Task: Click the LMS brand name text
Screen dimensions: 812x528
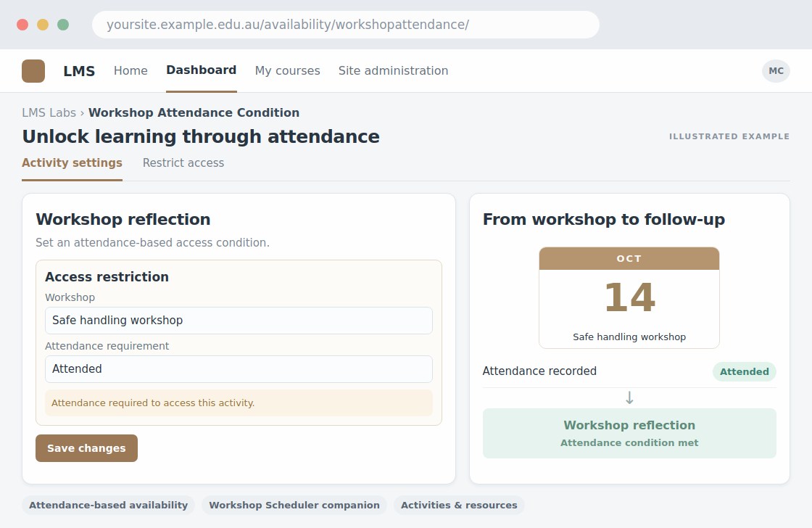Action: coord(79,72)
